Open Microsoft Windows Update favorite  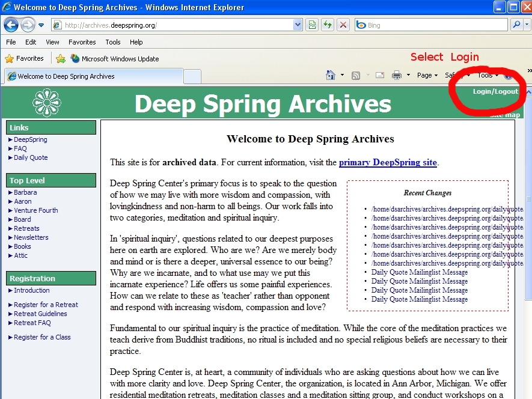115,59
